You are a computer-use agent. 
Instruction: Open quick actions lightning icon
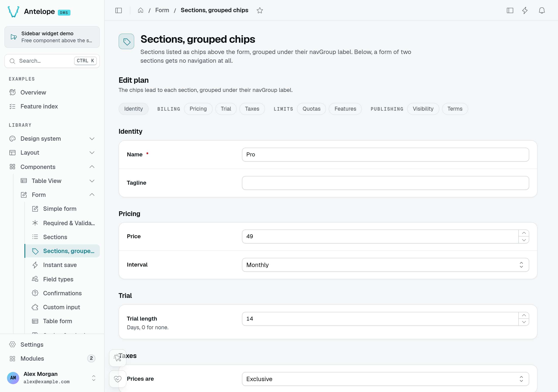(525, 10)
